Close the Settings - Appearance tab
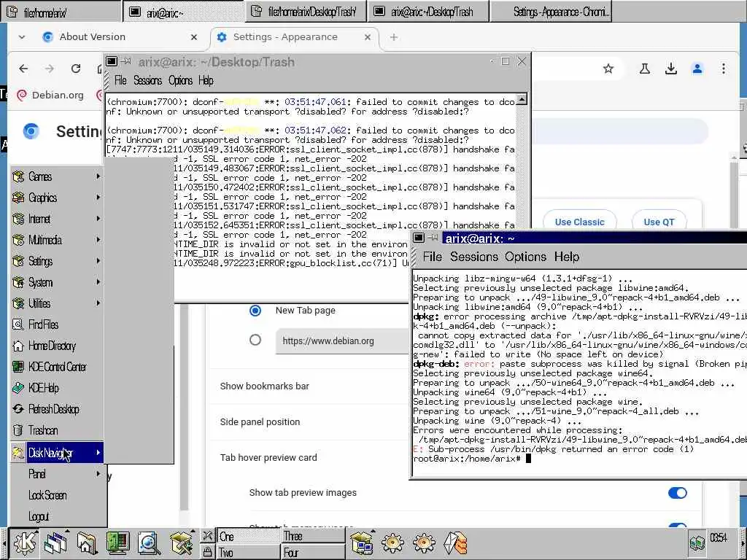 point(368,37)
